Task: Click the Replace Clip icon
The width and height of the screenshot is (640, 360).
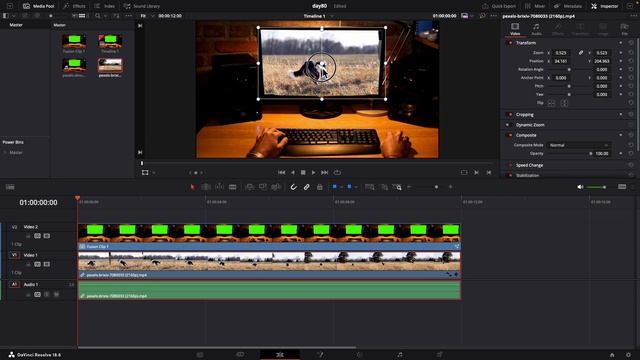Action: point(276,187)
